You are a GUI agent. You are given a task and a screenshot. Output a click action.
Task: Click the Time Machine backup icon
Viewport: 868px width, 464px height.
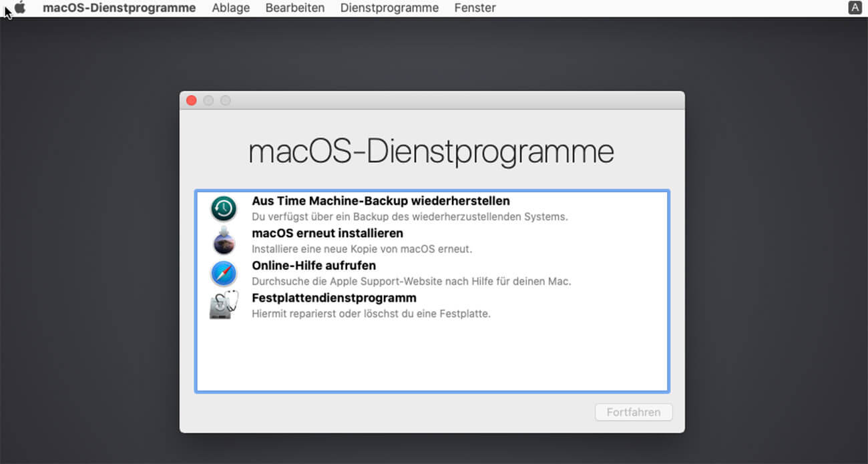[224, 209]
